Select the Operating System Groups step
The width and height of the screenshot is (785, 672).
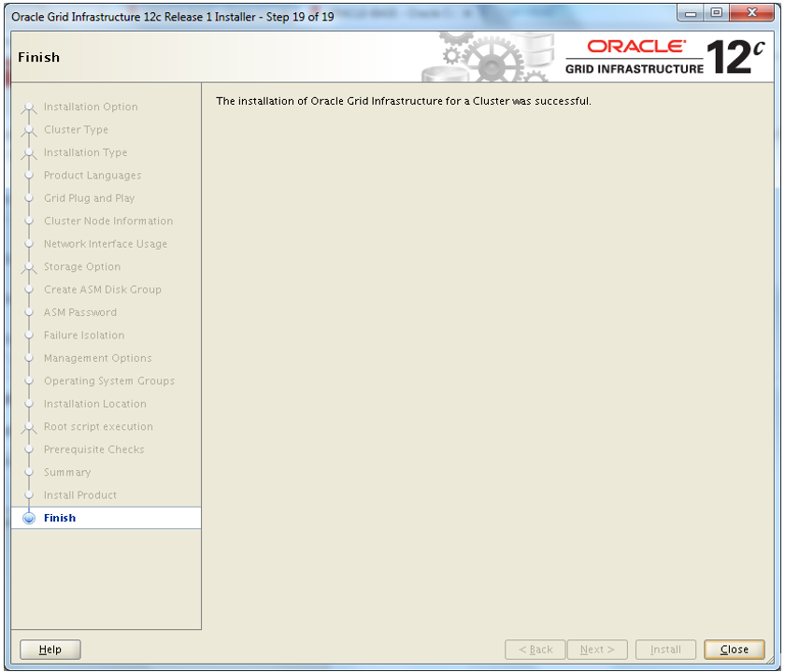tap(109, 381)
